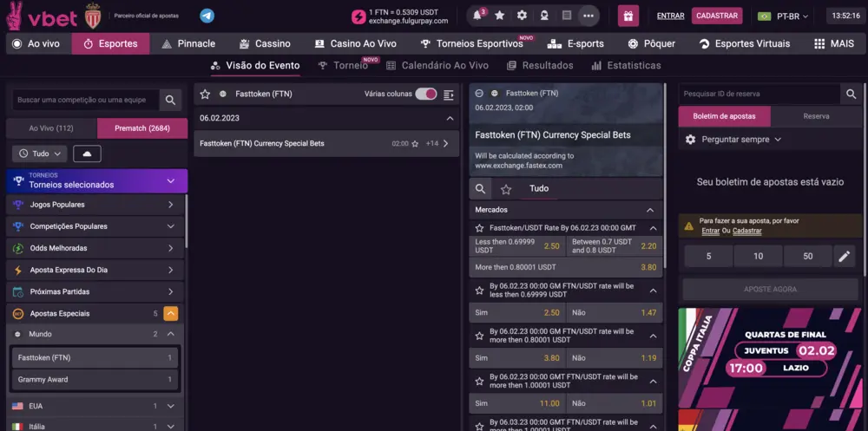Favorite the Fasttoken/USDT Rate market
The image size is (868, 431).
480,228
